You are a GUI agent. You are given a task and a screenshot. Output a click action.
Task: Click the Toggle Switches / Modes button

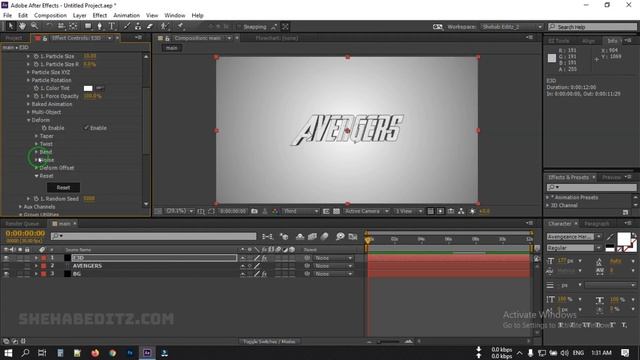click(x=269, y=341)
